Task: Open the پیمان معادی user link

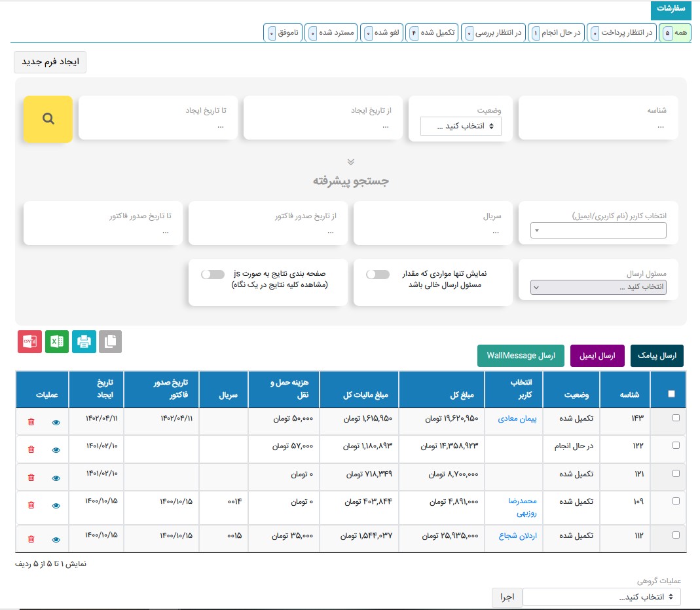Action: pos(517,418)
